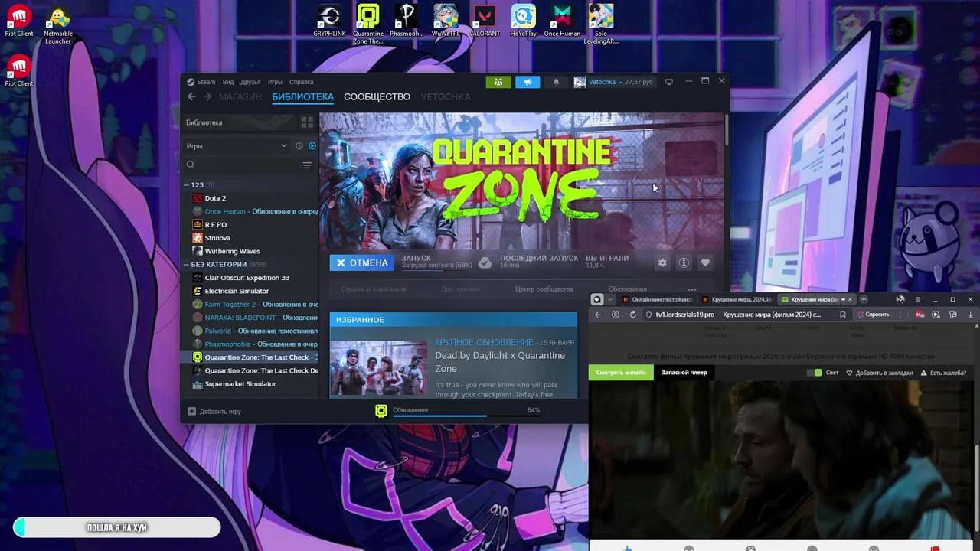The height and width of the screenshot is (551, 980).
Task: Open Steam announcements megaphone button
Action: point(528,82)
